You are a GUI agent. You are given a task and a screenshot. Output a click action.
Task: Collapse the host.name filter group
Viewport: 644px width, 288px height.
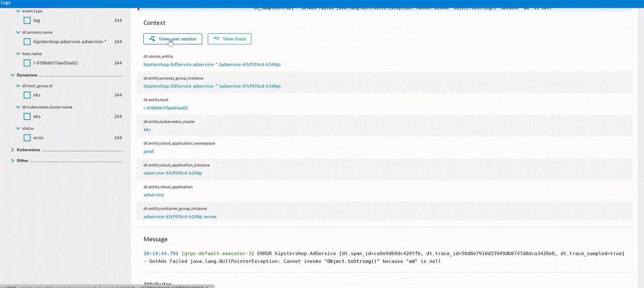pyautogui.click(x=18, y=53)
